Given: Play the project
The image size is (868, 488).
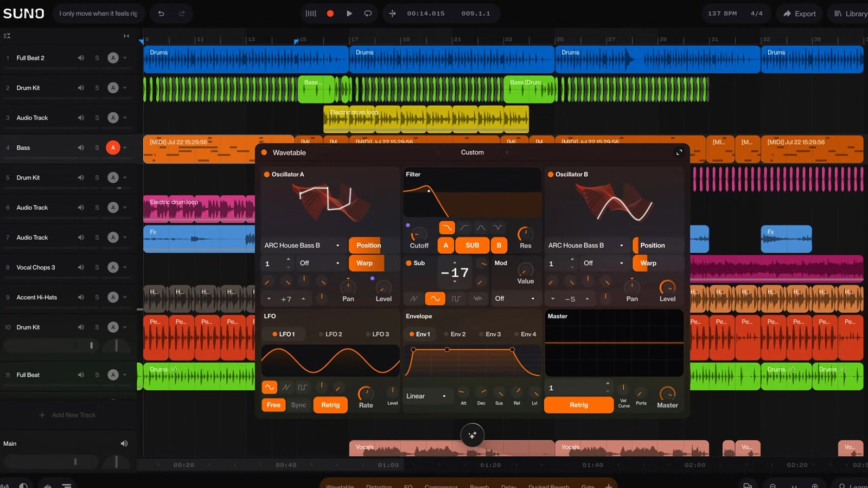Looking at the screenshot, I should pyautogui.click(x=349, y=14).
